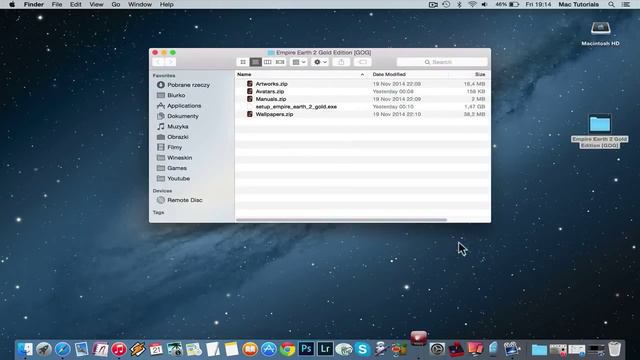Open Safari from the Dock
640x360 pixels.
62,349
